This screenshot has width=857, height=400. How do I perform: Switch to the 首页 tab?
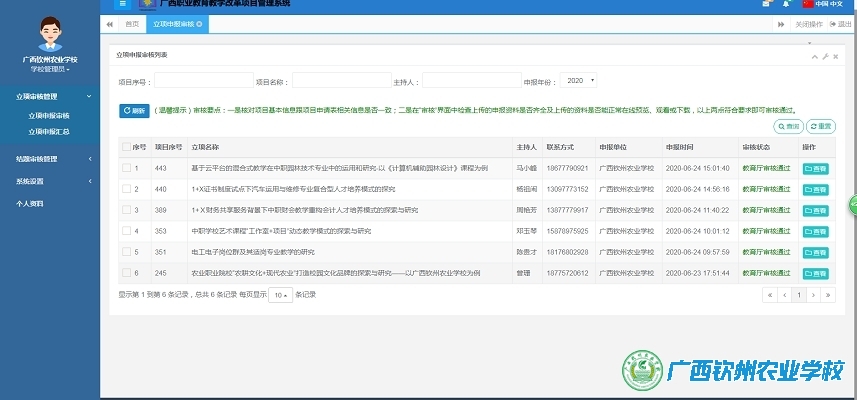[132, 23]
